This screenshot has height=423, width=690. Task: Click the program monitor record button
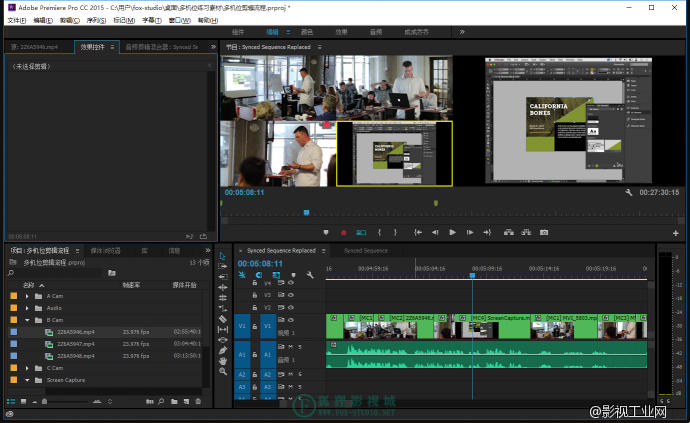(343, 232)
